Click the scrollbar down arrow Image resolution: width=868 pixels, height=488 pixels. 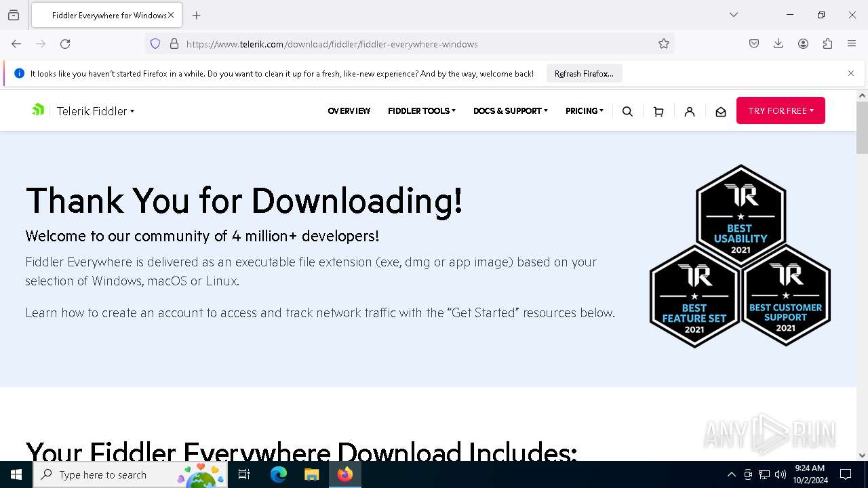pyautogui.click(x=862, y=455)
